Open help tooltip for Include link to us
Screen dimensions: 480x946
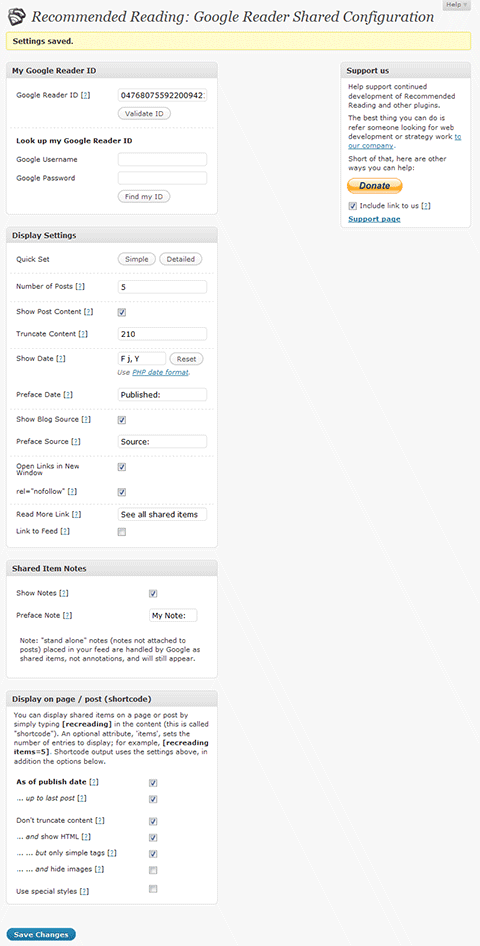(x=426, y=206)
